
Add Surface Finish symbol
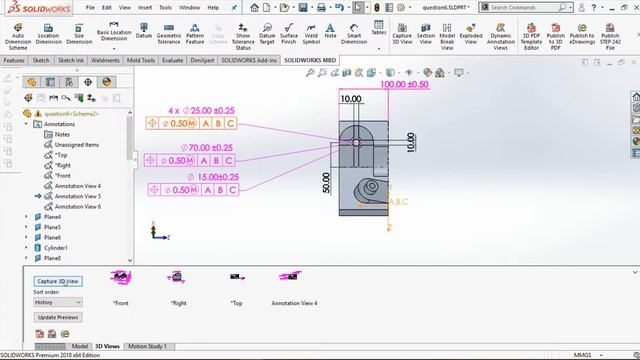coord(289,33)
